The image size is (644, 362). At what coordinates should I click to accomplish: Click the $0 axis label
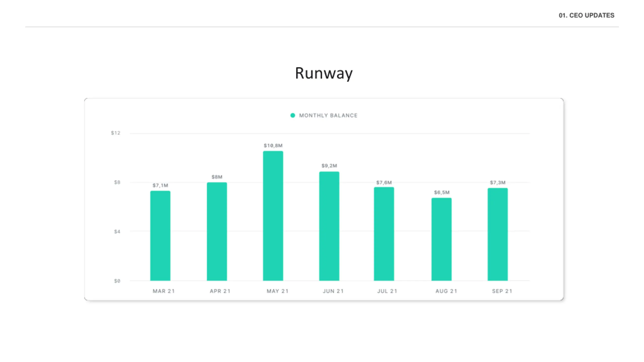(117, 281)
